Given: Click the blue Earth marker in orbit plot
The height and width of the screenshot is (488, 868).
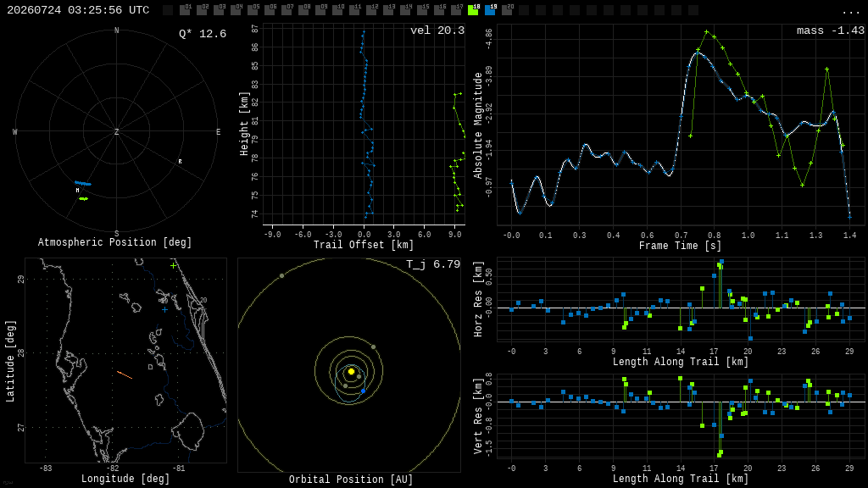Looking at the screenshot, I should click(363, 391).
